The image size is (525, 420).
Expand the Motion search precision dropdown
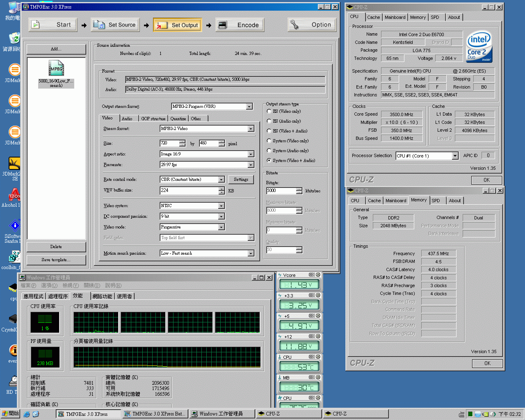tap(251, 253)
